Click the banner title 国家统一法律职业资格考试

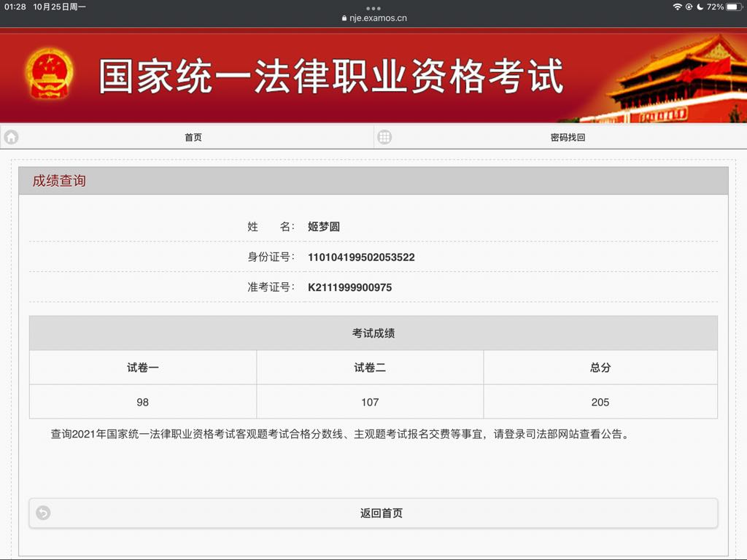[x=331, y=76]
